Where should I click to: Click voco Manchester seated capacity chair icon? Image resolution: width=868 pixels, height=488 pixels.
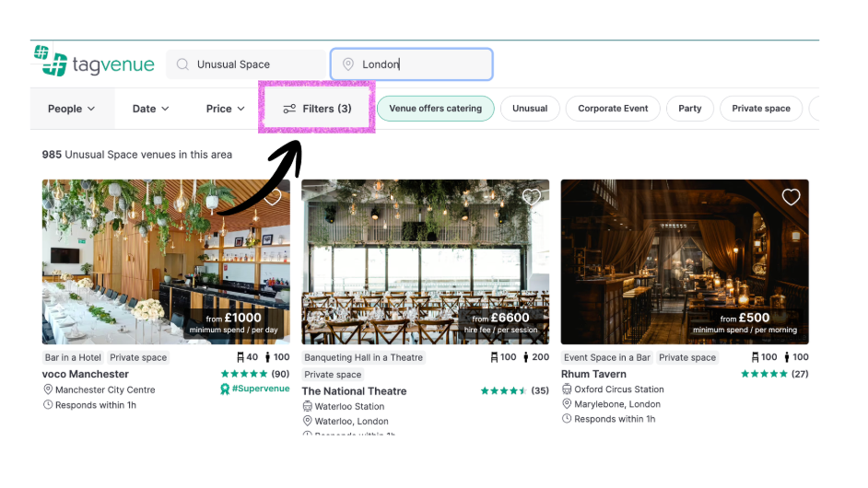pos(240,357)
